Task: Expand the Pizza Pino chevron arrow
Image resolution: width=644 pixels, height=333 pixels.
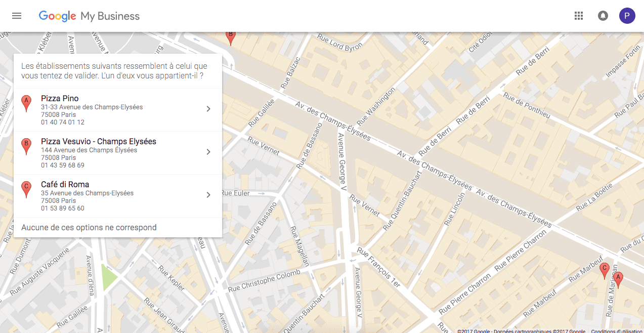Action: click(x=208, y=109)
